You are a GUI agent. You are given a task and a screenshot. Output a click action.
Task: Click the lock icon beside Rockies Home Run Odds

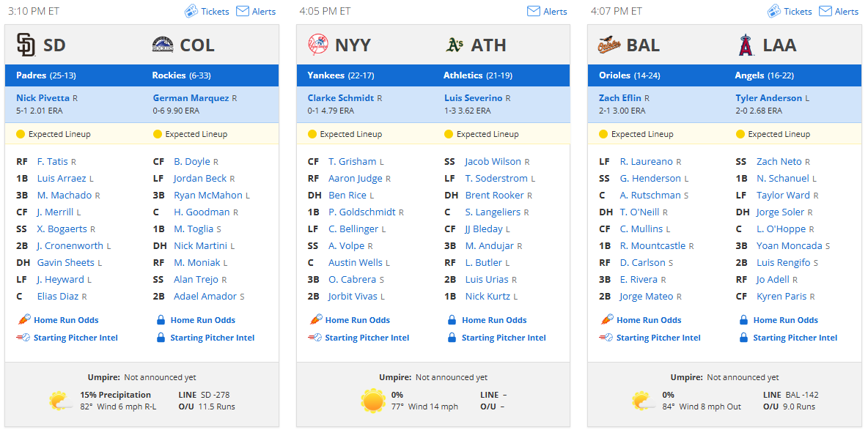(x=161, y=319)
